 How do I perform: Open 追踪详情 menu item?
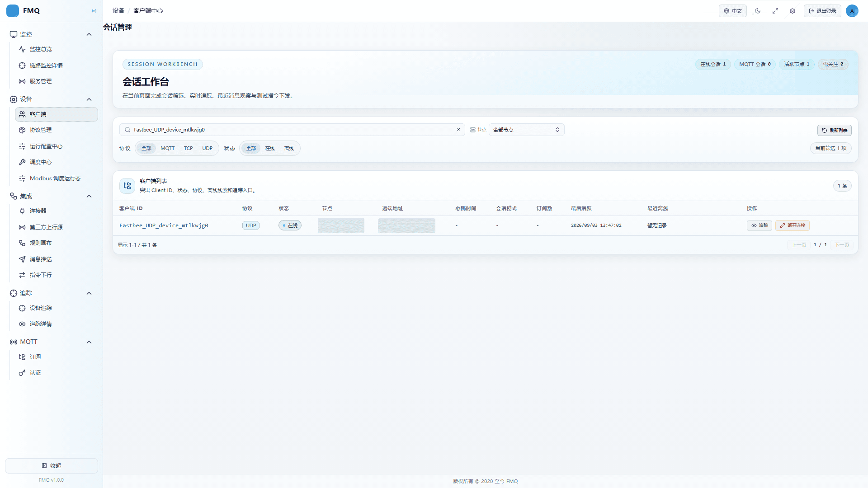57,324
